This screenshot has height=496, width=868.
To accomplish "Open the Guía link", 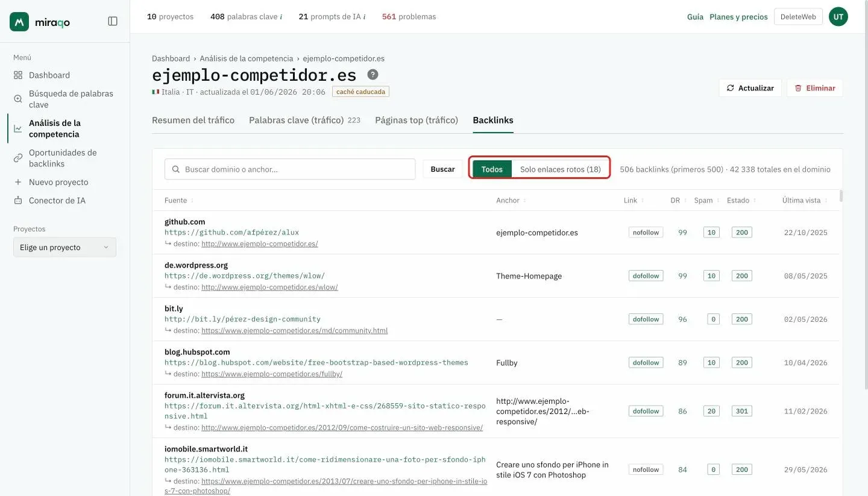I will click(x=695, y=17).
